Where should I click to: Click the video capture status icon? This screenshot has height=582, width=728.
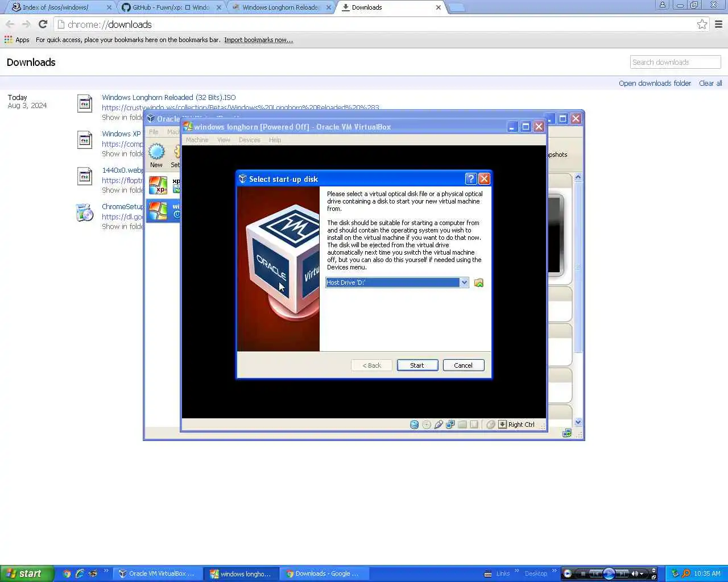(x=474, y=425)
